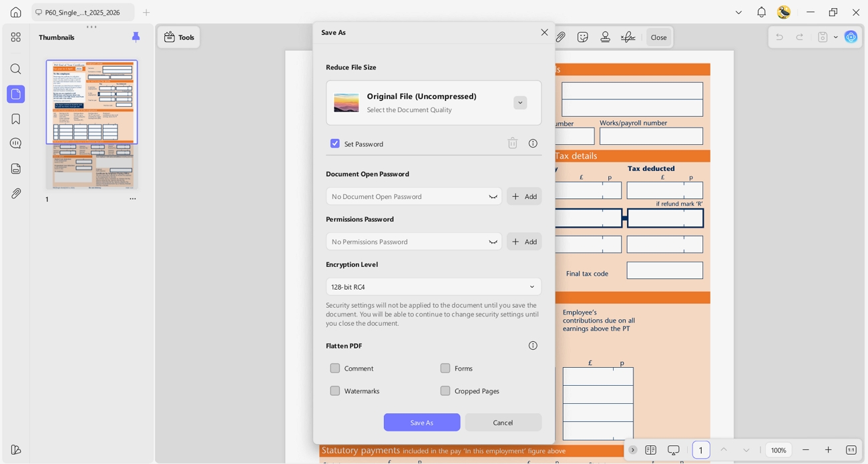Click the Permissions Password field
Image resolution: width=868 pixels, height=464 pixels.
coord(414,242)
